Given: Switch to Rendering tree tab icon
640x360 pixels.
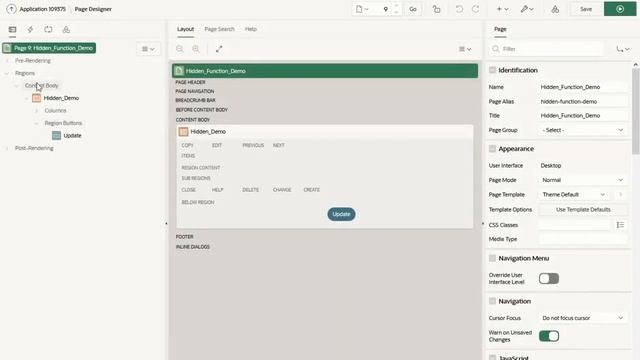Looking at the screenshot, I should pyautogui.click(x=13, y=29).
